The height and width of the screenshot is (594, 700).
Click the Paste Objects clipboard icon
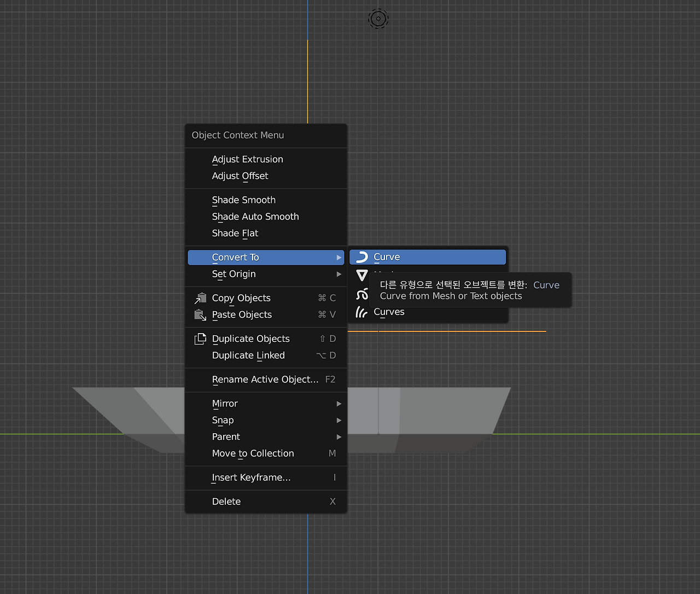[x=200, y=315]
